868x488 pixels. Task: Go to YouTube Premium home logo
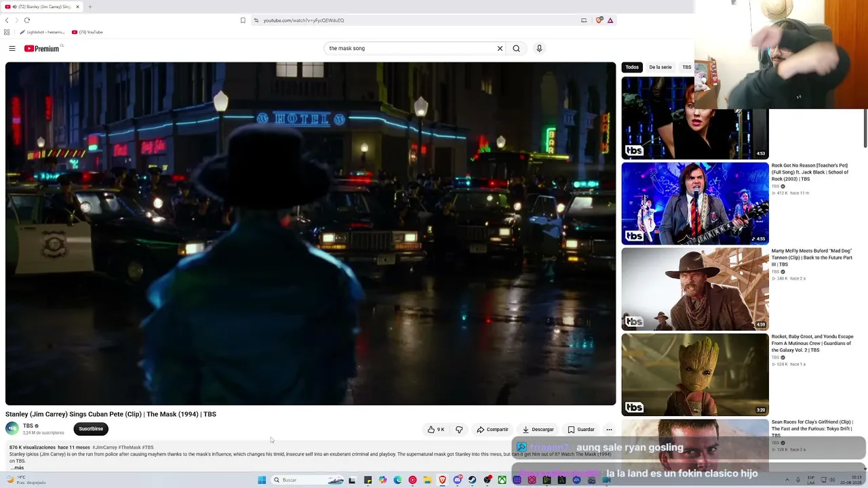42,49
